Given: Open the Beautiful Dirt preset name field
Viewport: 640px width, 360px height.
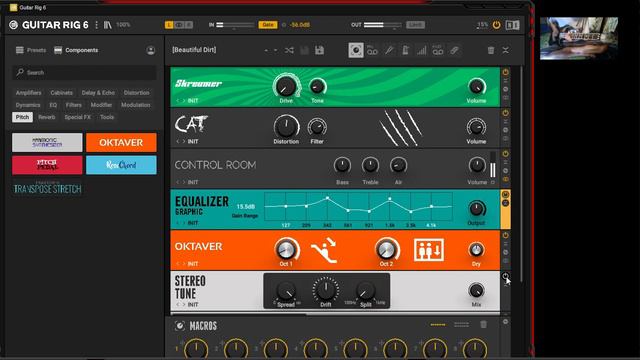Looking at the screenshot, I should (194, 50).
